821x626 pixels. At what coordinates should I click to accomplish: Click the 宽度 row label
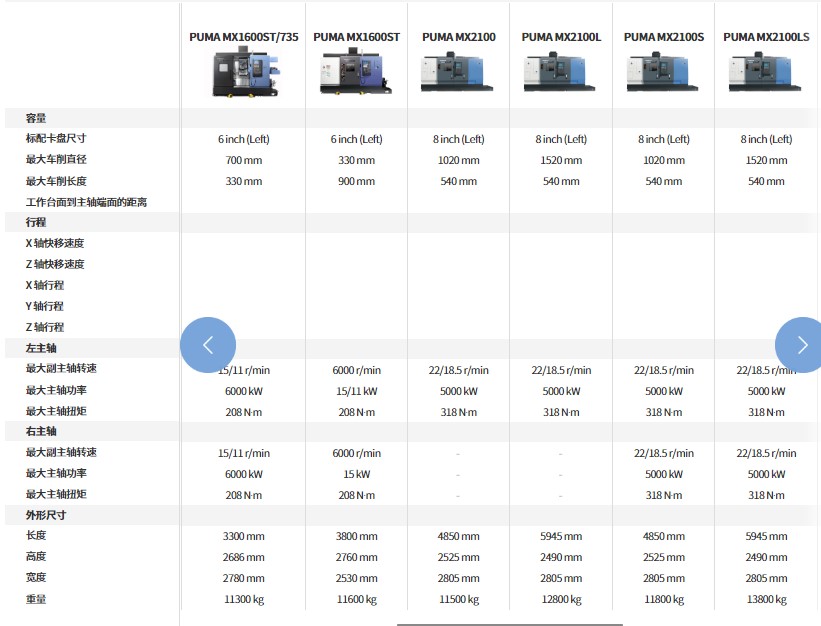[36, 577]
